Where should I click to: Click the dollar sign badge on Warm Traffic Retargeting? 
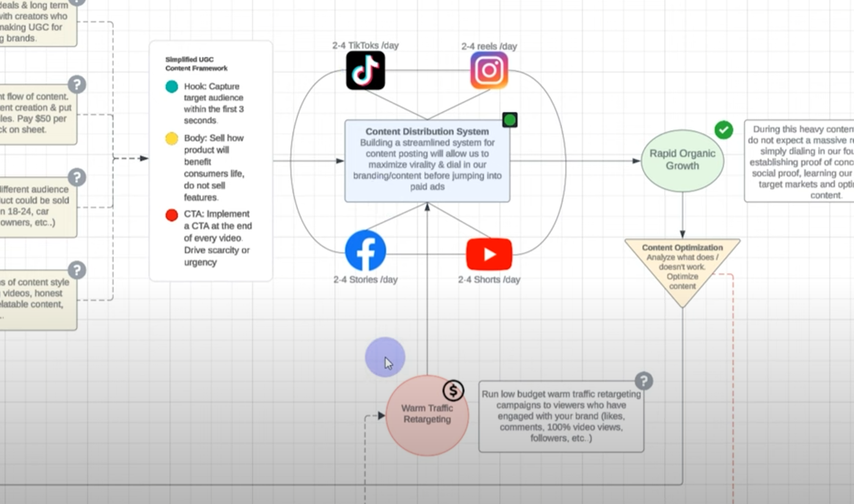coord(453,390)
